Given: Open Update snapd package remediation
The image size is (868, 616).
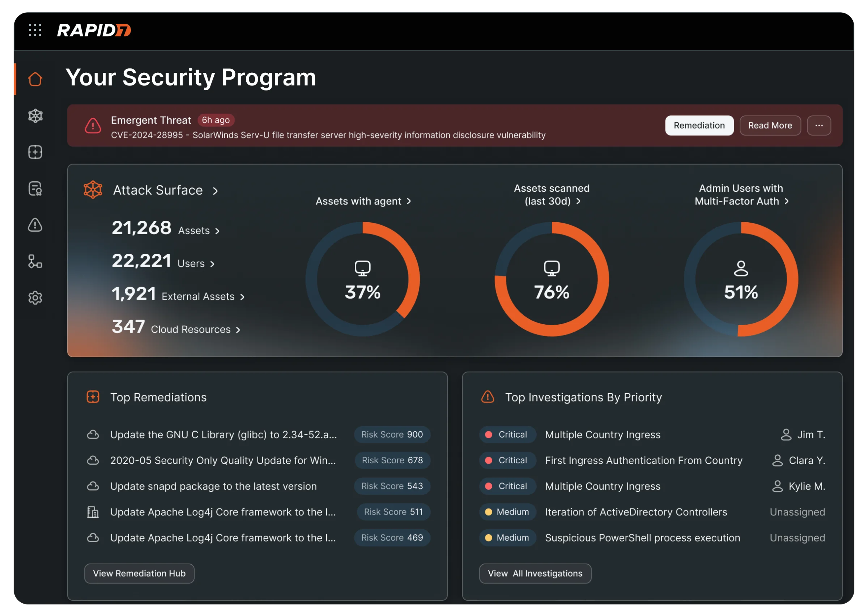Looking at the screenshot, I should [x=213, y=486].
